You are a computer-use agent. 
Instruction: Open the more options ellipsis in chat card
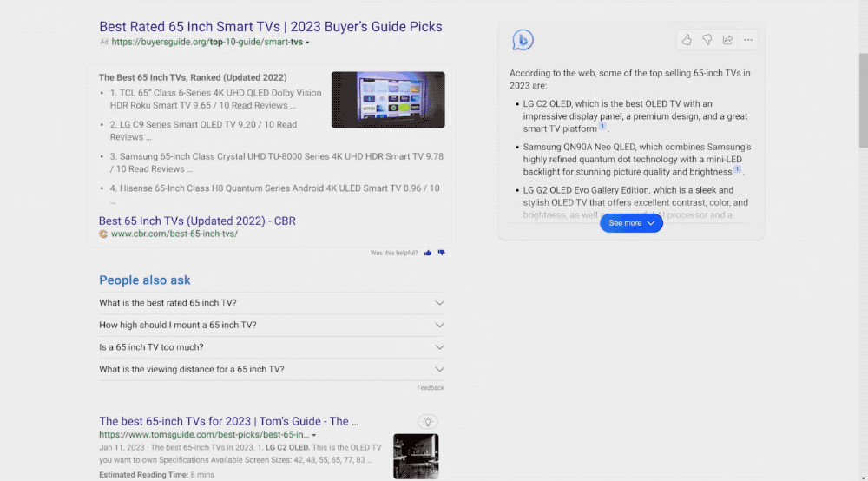coord(748,40)
